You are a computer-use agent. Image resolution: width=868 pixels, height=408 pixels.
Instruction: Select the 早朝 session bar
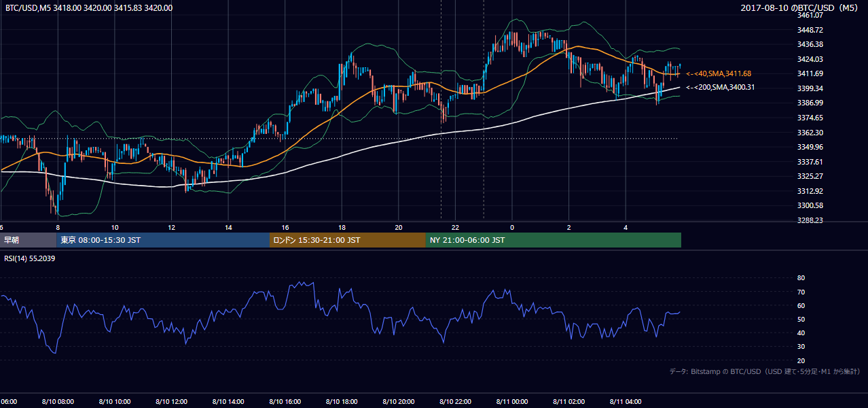pyautogui.click(x=28, y=240)
